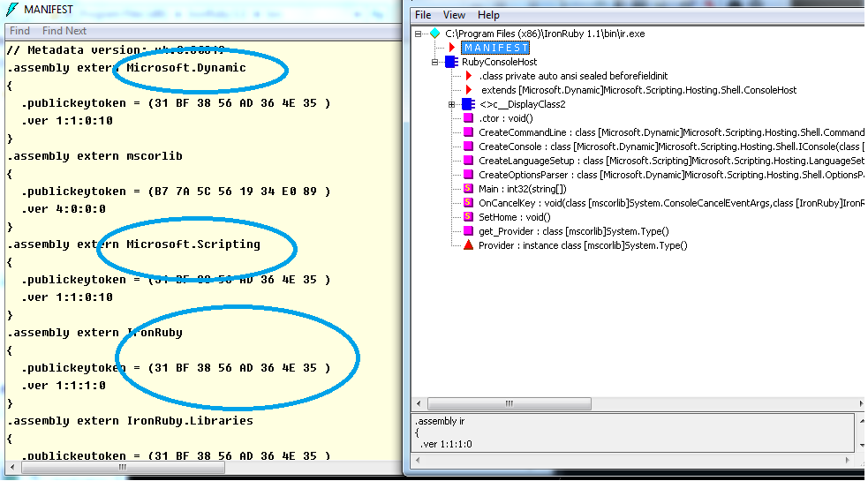Select the red triangle Provider property icon
Screen dimensions: 868x481
(x=468, y=245)
